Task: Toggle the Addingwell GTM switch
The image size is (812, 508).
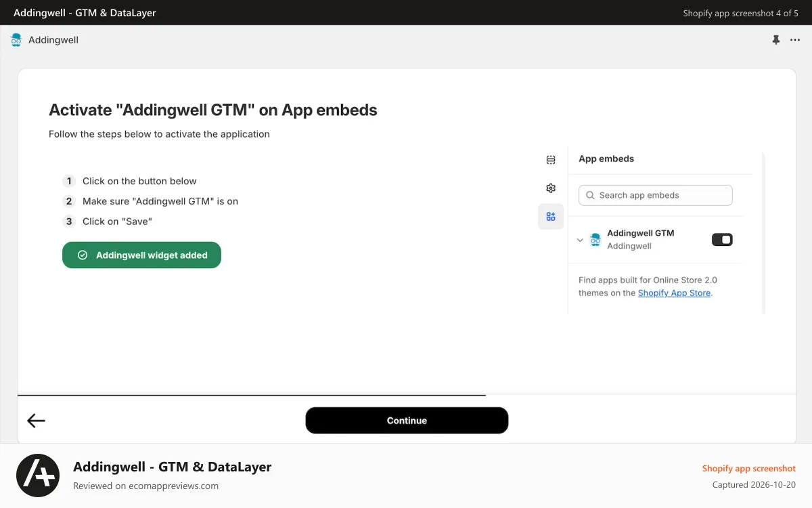Action: coord(722,239)
